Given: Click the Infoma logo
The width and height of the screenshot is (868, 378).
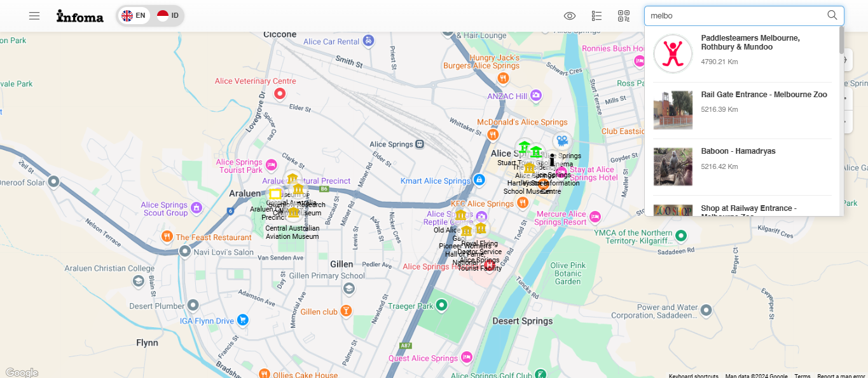Looking at the screenshot, I should pyautogui.click(x=80, y=16).
